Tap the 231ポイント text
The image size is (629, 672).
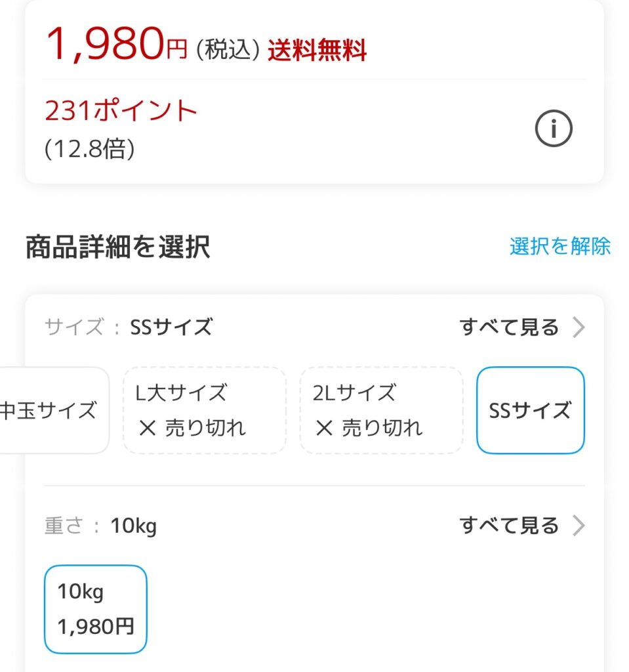(121, 112)
